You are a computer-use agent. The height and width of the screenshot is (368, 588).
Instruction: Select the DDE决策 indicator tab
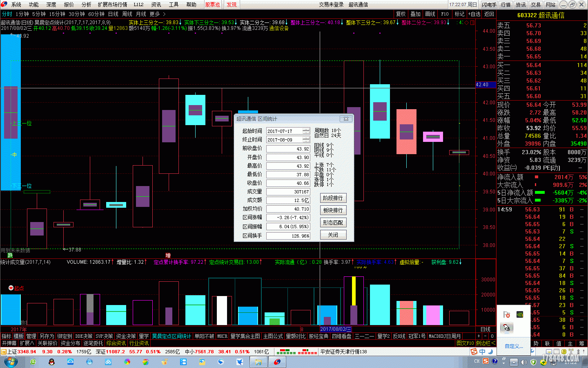pos(84,336)
